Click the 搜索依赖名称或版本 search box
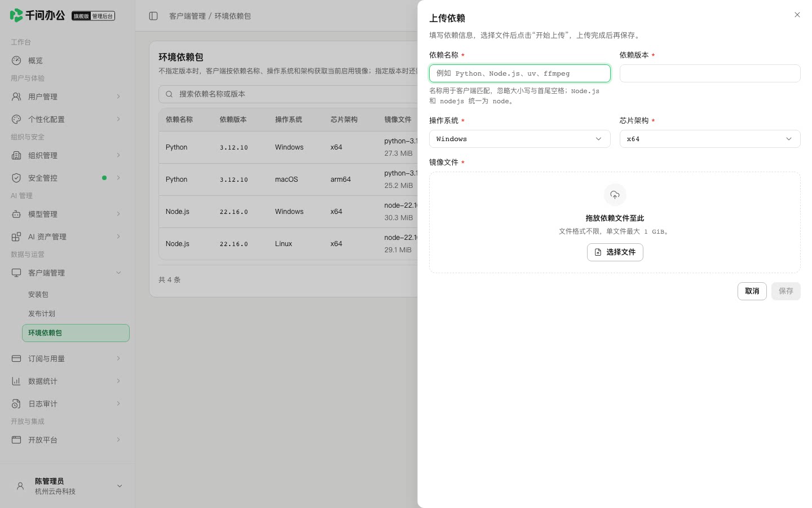The image size is (812, 508). click(288, 94)
